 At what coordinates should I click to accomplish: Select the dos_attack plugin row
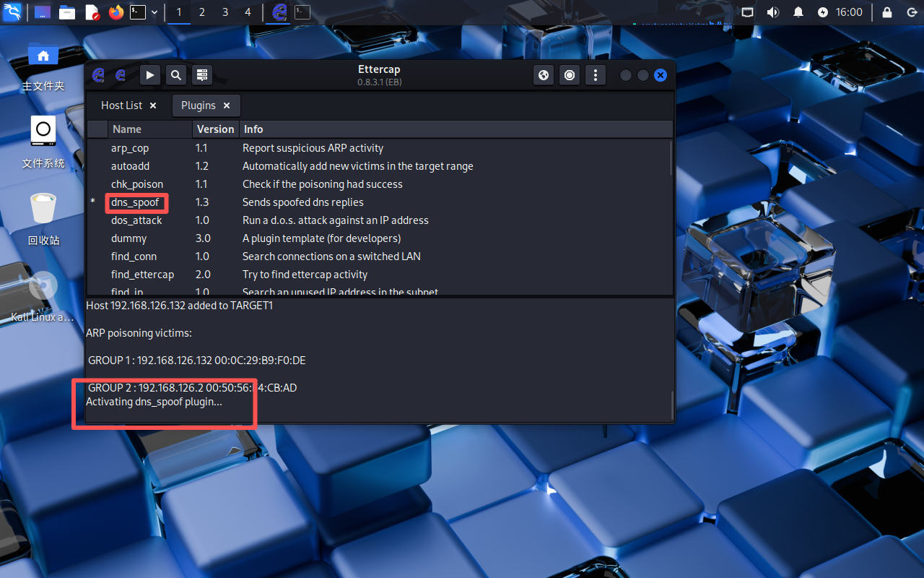[379, 220]
